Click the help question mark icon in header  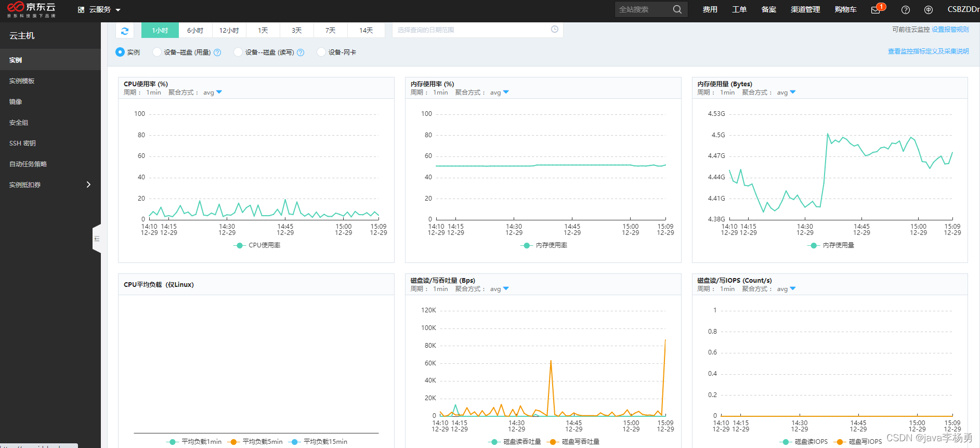point(906,10)
